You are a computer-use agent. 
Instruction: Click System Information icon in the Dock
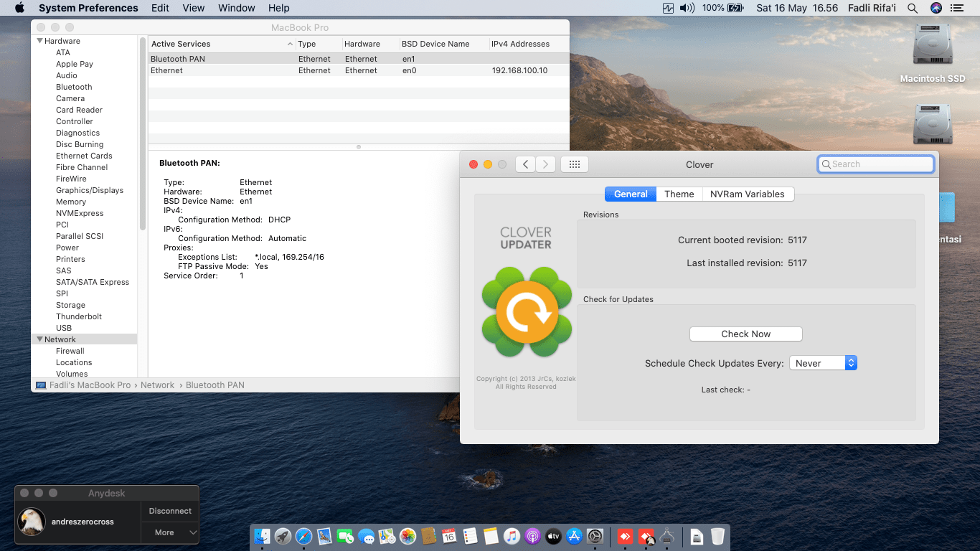coord(667,536)
